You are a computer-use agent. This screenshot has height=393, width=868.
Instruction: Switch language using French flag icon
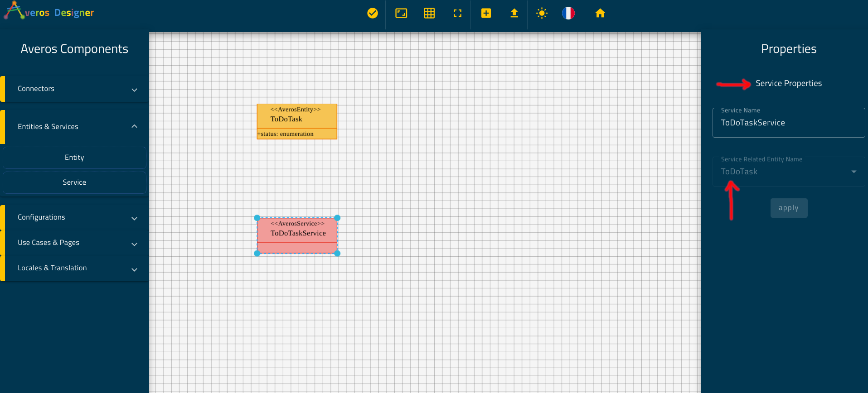(568, 13)
